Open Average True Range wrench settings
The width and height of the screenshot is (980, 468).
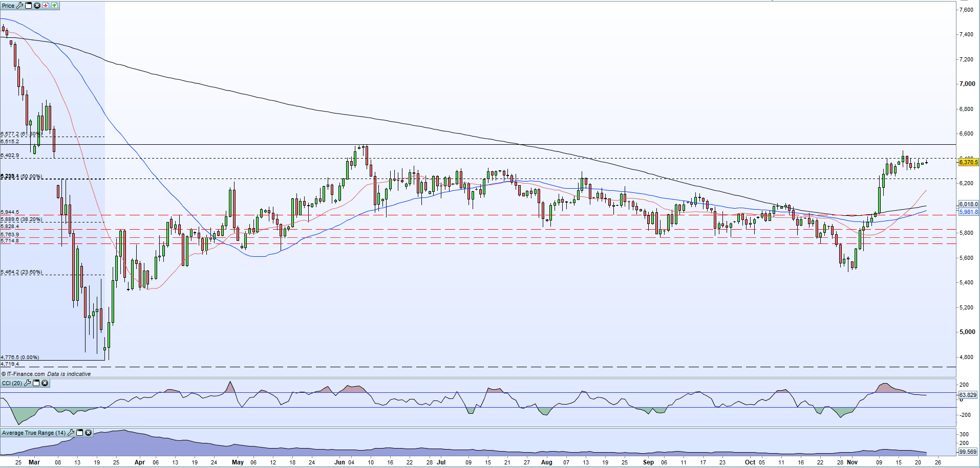[71, 433]
